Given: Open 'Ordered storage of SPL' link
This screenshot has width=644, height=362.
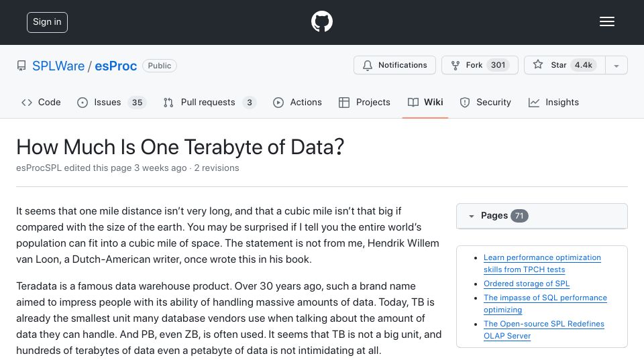Looking at the screenshot, I should click(527, 284).
